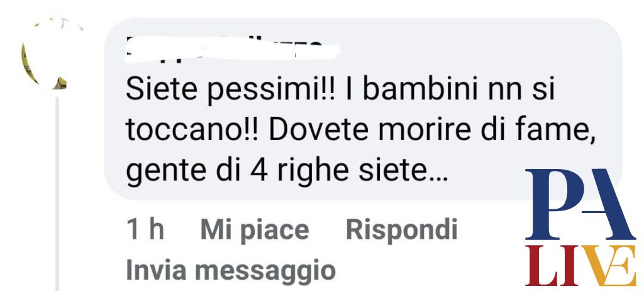Click the red LI letters of LIVE
Image resolution: width=644 pixels, height=291 pixels.
552,265
